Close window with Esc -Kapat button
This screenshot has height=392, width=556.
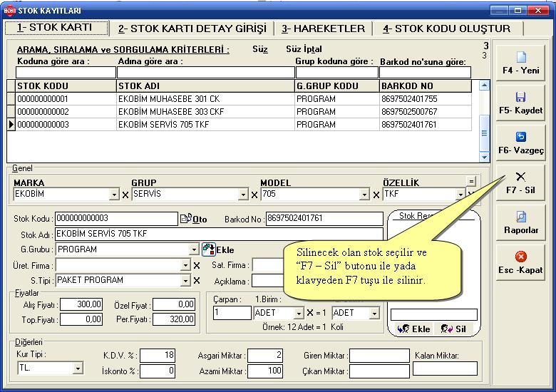click(520, 262)
